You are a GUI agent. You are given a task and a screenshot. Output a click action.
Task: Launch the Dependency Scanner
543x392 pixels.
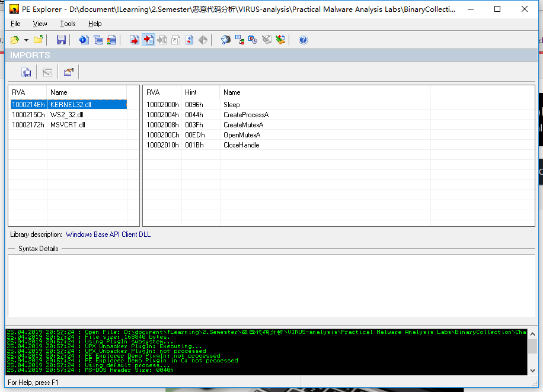239,40
